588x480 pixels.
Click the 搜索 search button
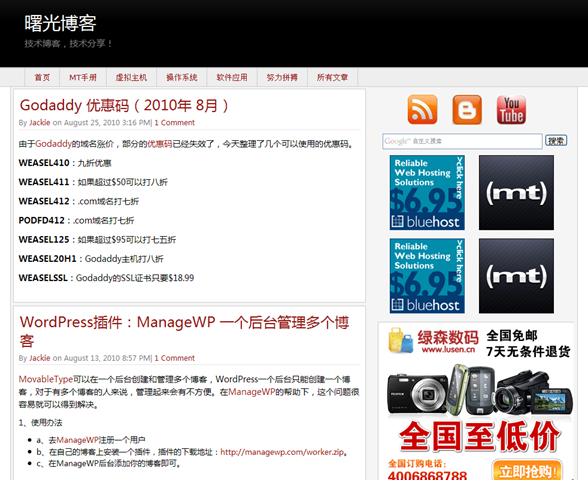click(x=556, y=141)
